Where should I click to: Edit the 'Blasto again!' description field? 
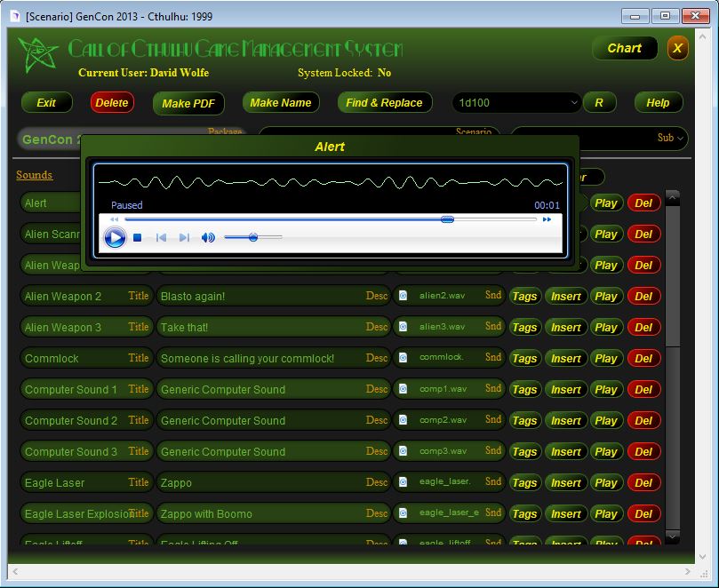click(274, 296)
